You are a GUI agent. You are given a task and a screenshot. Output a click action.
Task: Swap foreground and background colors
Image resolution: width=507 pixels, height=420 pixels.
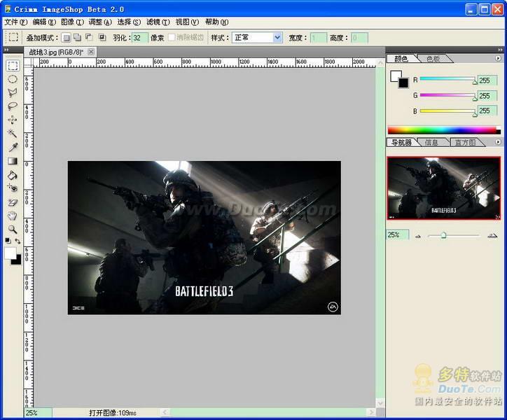[x=18, y=241]
